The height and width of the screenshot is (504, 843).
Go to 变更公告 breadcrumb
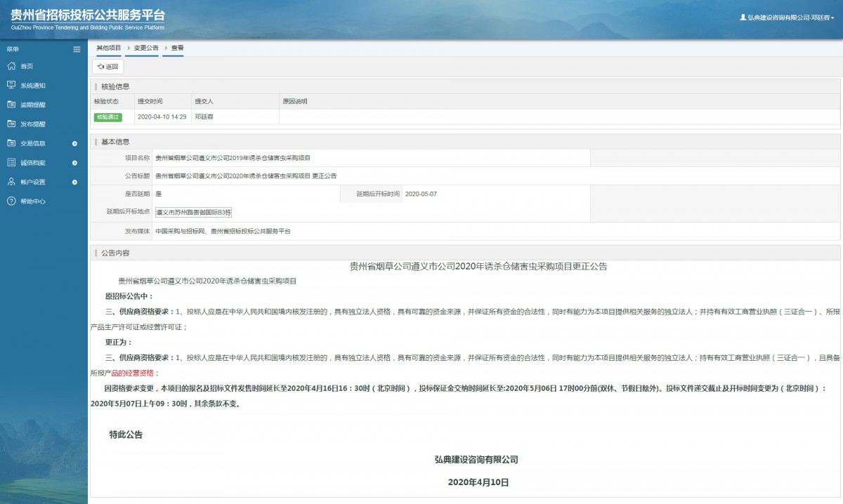coord(146,48)
